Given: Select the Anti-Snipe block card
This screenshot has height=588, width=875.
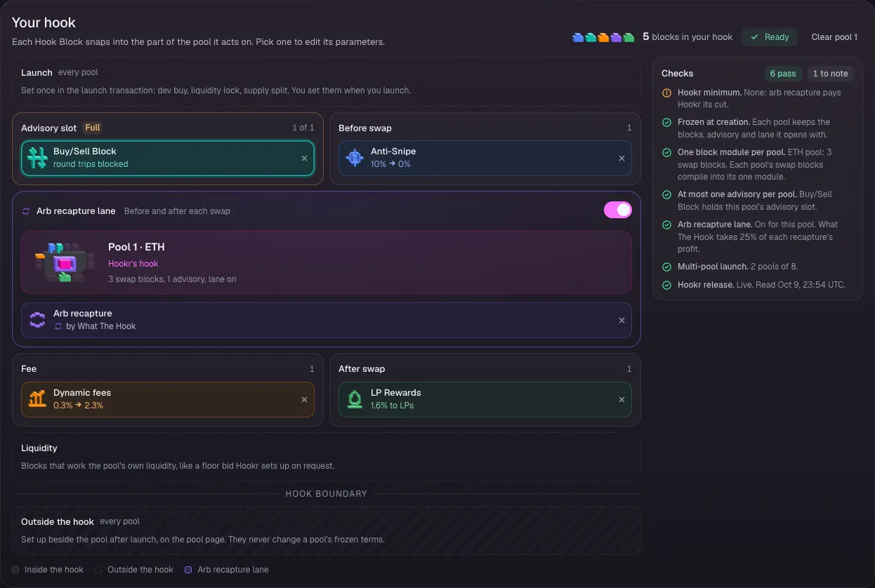Looking at the screenshot, I should [x=485, y=158].
